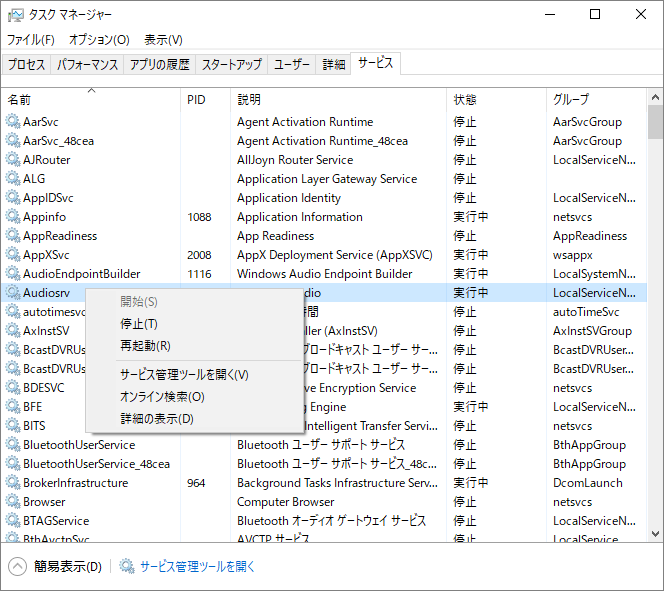The width and height of the screenshot is (664, 591).
Task: Select 詳細の表示(D) in context menu
Action: click(x=194, y=419)
